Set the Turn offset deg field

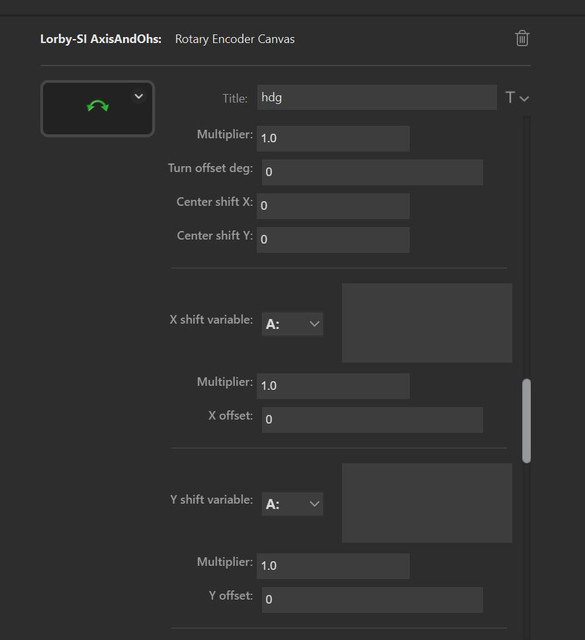pyautogui.click(x=372, y=172)
